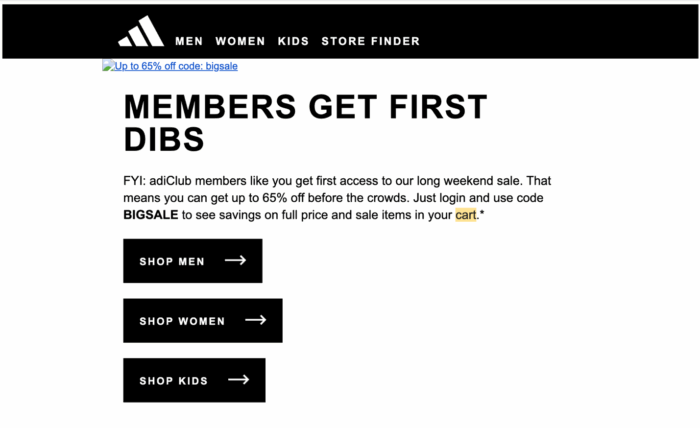
Task: Click the adidas three-stripes logo
Action: [x=140, y=32]
